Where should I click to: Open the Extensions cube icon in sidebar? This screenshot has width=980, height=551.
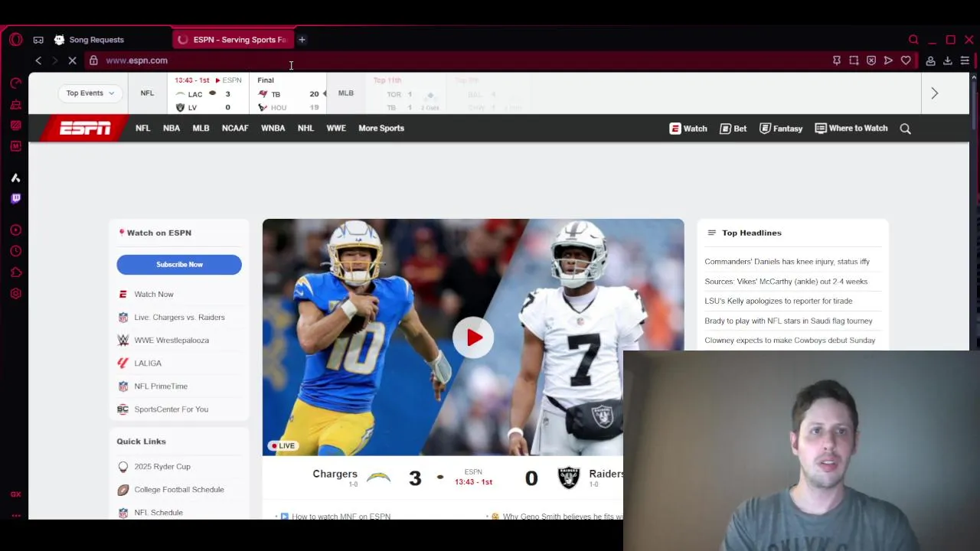(15, 272)
